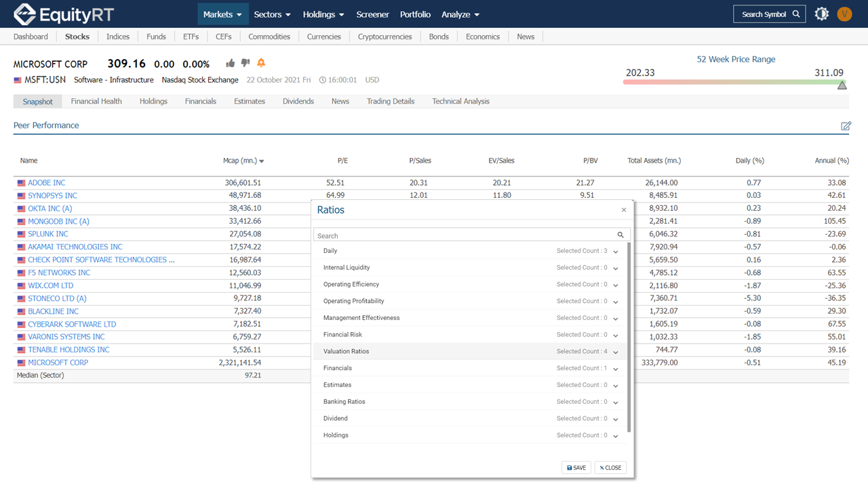
Task: Open the News sub-tab in top bar
Action: point(526,37)
